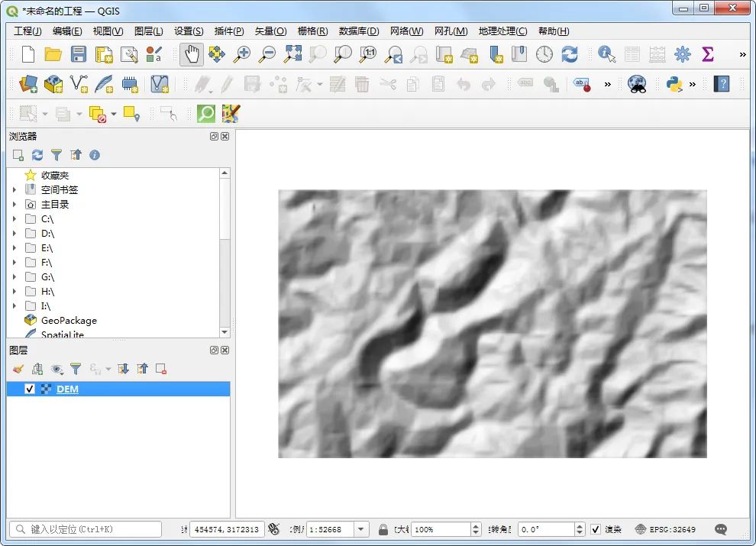Save project with floppy disk icon

78,54
